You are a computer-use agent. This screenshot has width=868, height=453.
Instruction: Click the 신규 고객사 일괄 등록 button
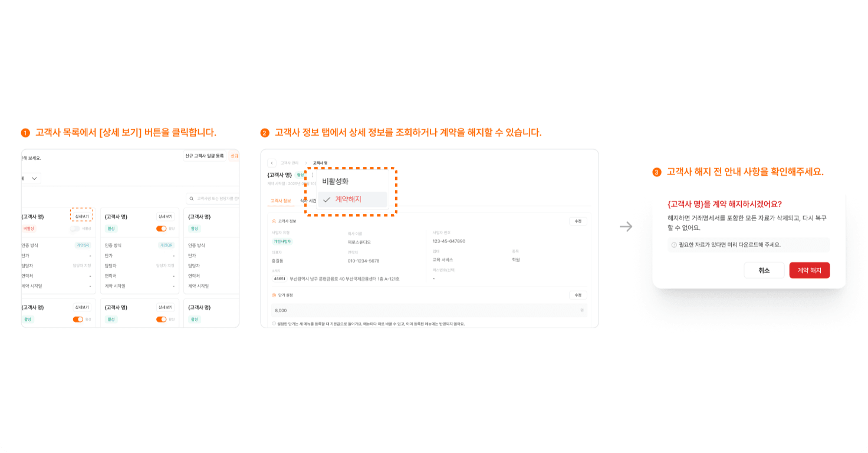[x=205, y=156]
